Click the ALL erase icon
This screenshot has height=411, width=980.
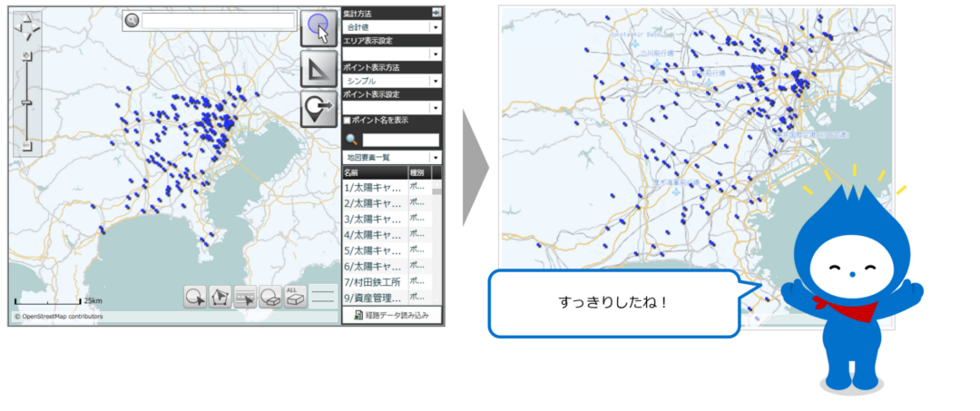[295, 297]
